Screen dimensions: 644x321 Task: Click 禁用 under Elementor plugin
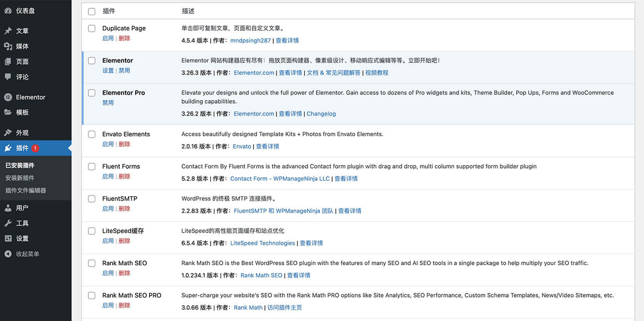(124, 71)
